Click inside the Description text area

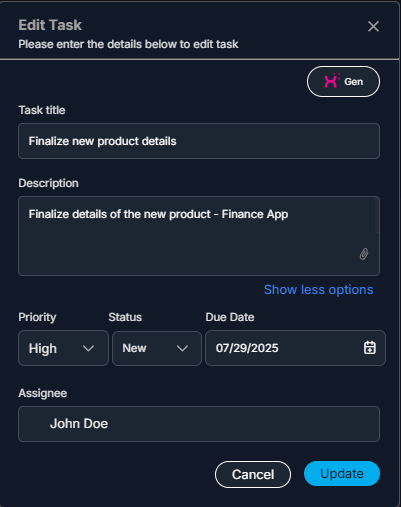[199, 236]
